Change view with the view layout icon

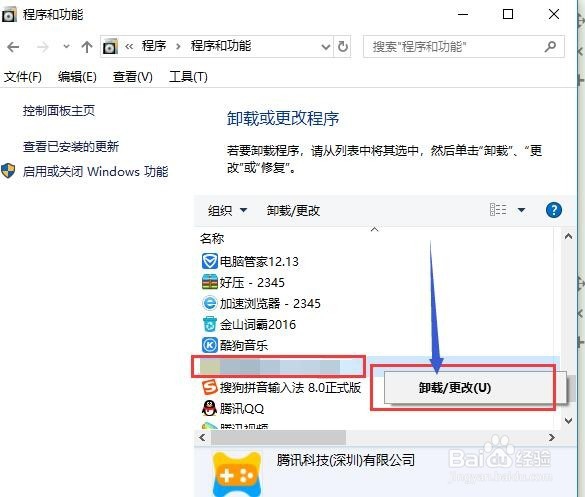[498, 210]
